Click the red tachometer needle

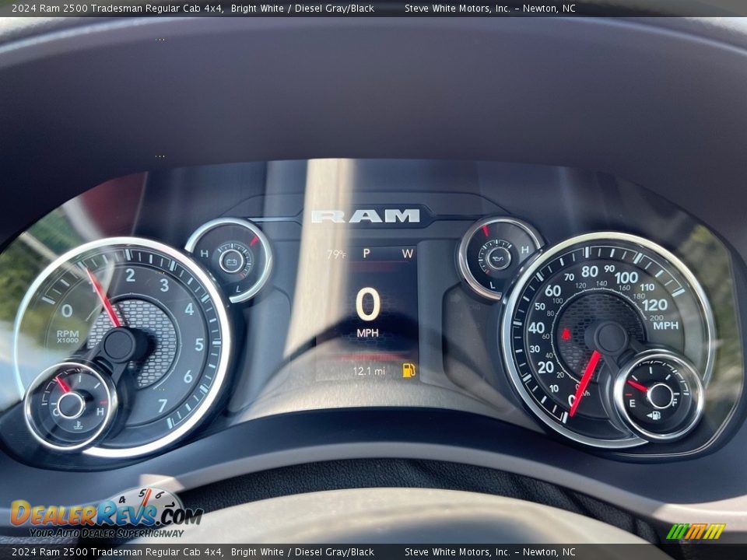(103, 299)
